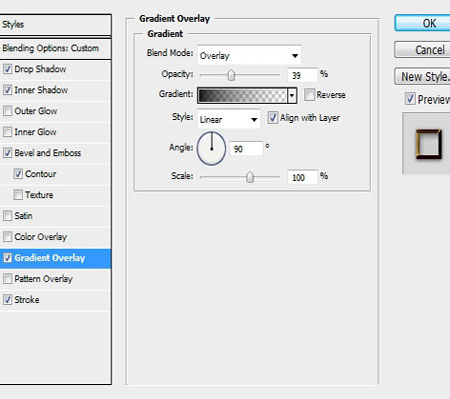Click the New Style button

pyautogui.click(x=422, y=77)
